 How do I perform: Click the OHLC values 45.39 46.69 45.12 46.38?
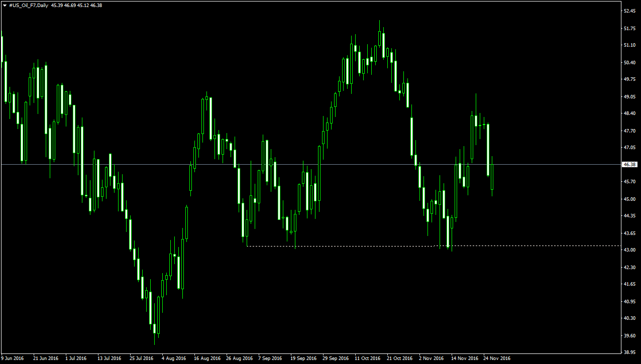(77, 5)
